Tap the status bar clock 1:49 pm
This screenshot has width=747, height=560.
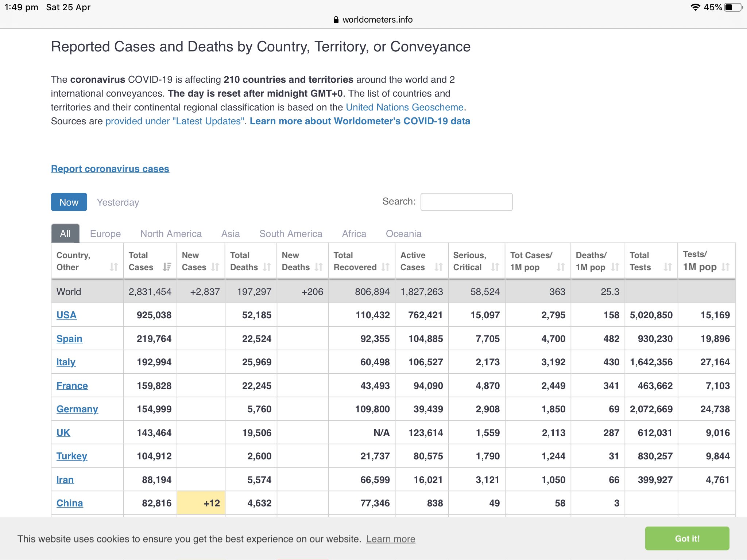[21, 7]
